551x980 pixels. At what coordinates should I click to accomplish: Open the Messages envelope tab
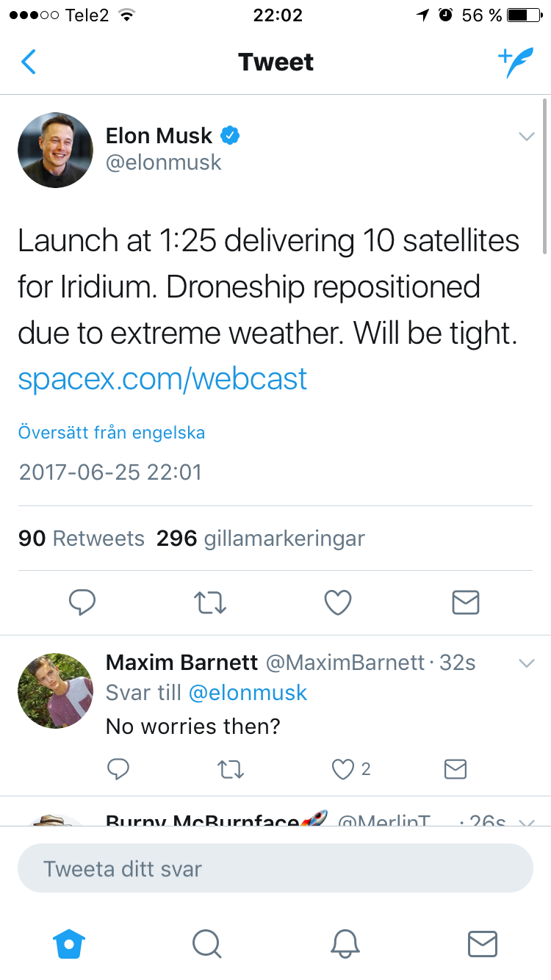pos(482,943)
